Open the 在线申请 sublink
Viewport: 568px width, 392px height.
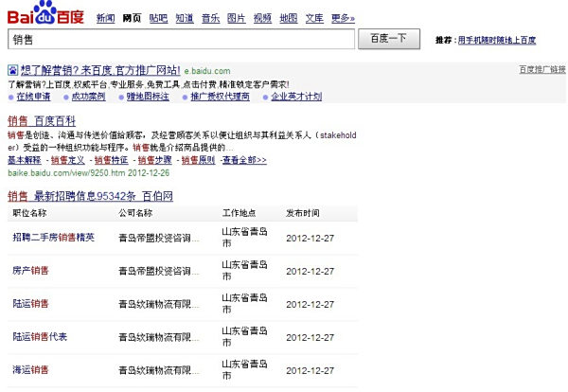coord(33,97)
